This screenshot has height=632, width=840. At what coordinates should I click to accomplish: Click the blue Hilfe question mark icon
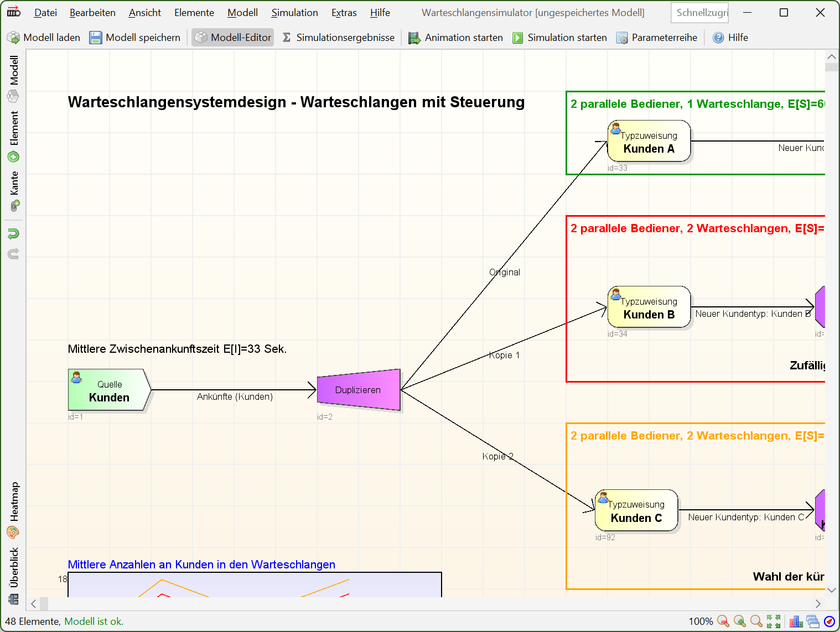[718, 38]
